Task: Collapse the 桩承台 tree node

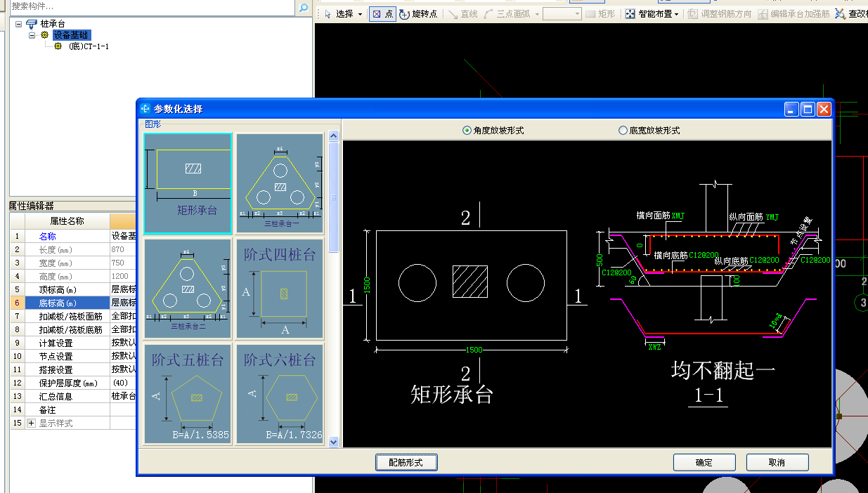Action: pos(18,24)
